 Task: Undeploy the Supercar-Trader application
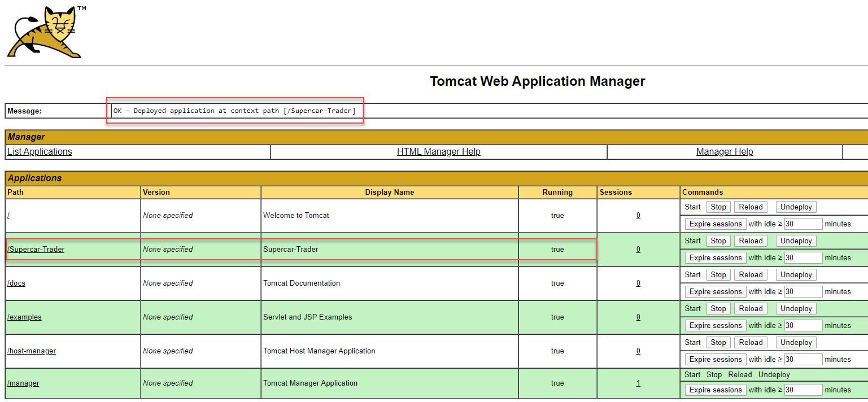796,241
